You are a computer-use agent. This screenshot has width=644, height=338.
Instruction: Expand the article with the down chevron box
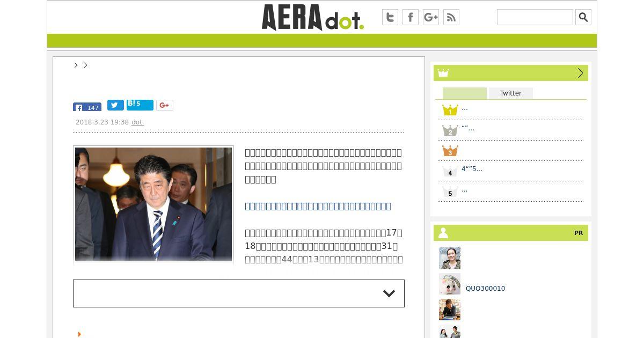[x=239, y=293]
